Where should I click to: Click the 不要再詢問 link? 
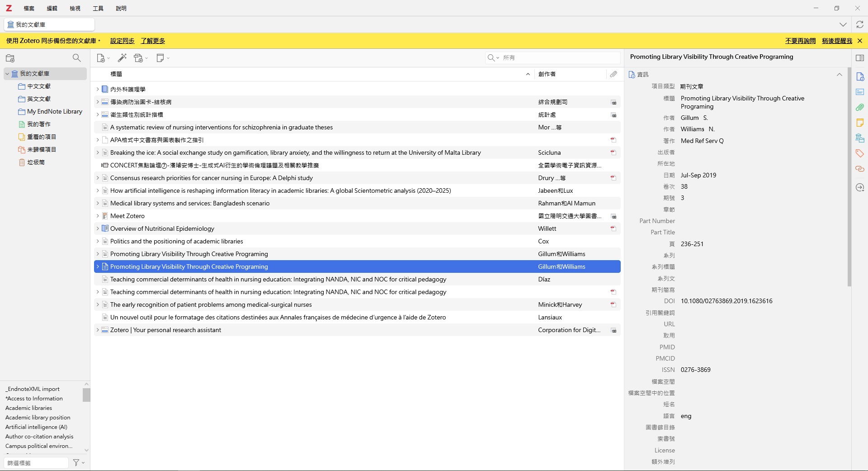800,41
